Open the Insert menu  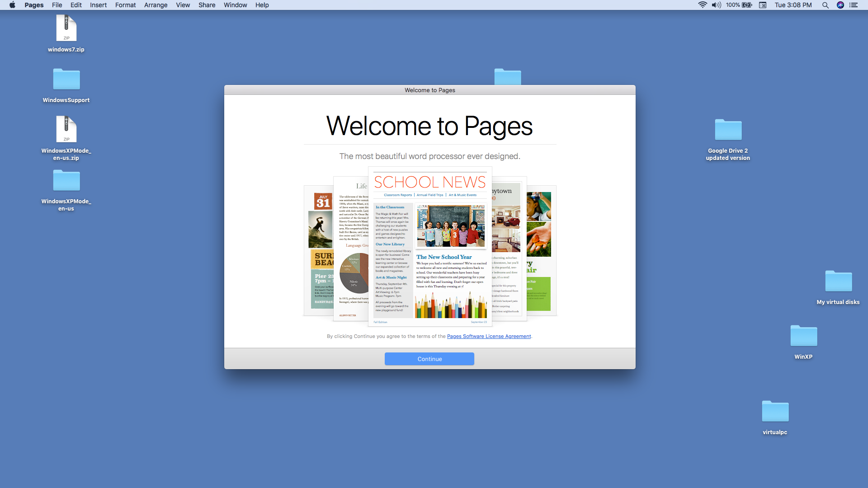(98, 5)
